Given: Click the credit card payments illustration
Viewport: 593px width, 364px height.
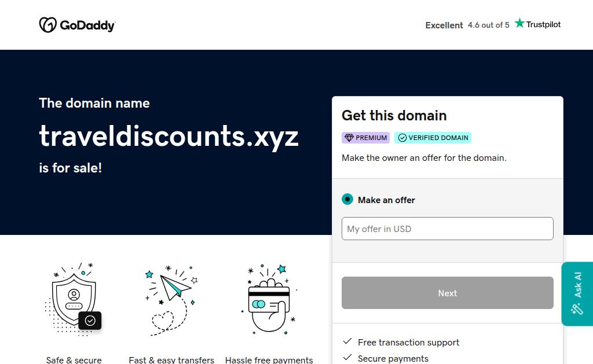Looking at the screenshot, I should click(x=269, y=299).
